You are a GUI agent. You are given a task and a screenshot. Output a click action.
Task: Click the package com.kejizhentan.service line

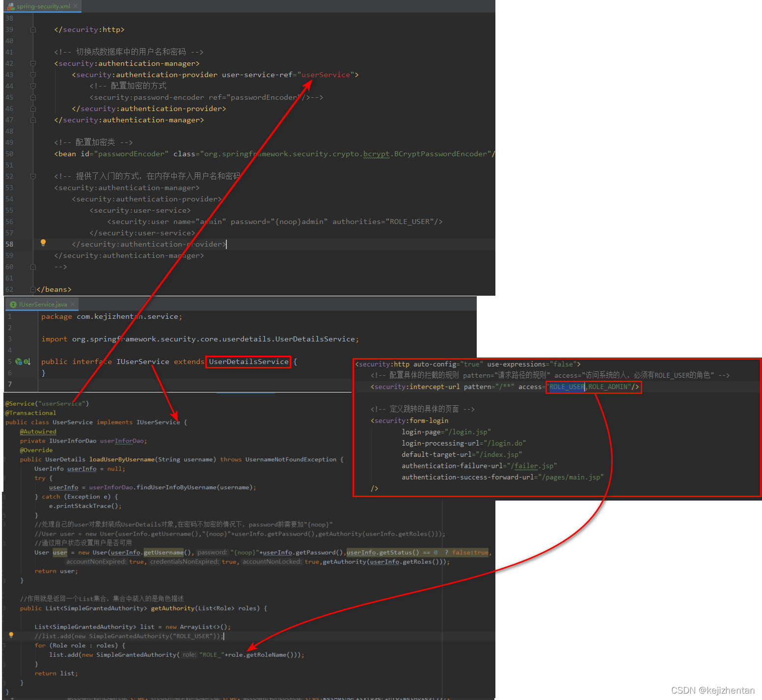111,316
